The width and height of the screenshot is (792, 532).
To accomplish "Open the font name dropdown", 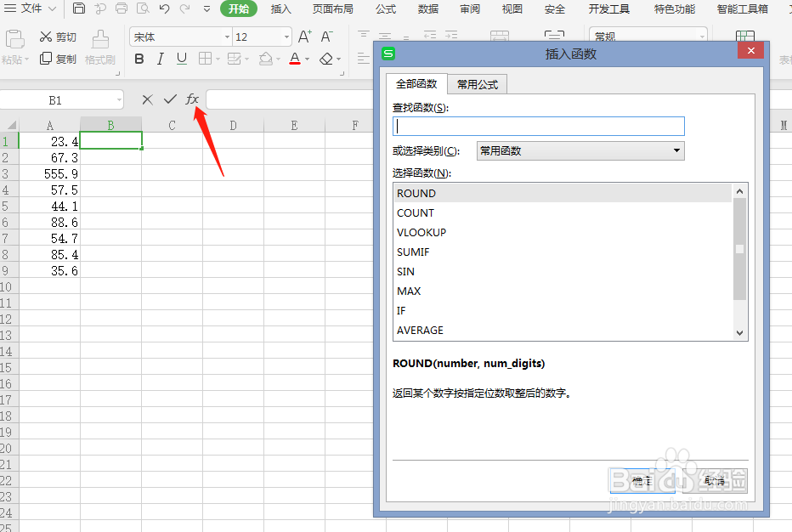I will click(x=226, y=37).
